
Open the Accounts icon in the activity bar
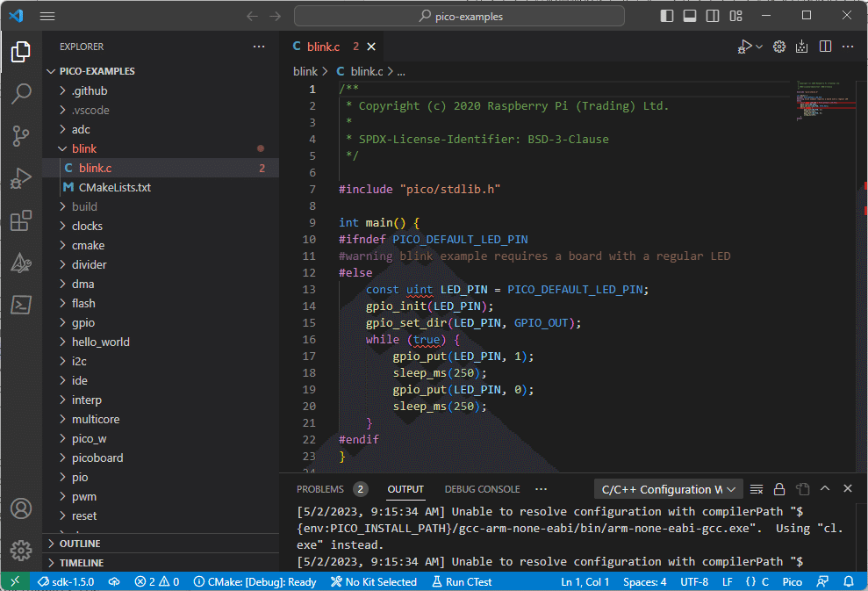pos(20,508)
